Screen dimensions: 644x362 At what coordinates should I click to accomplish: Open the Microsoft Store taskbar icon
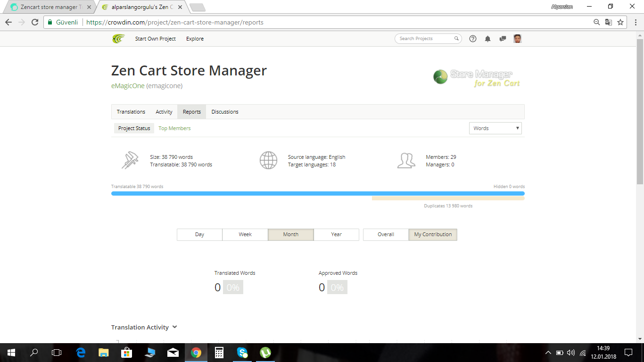(x=127, y=353)
